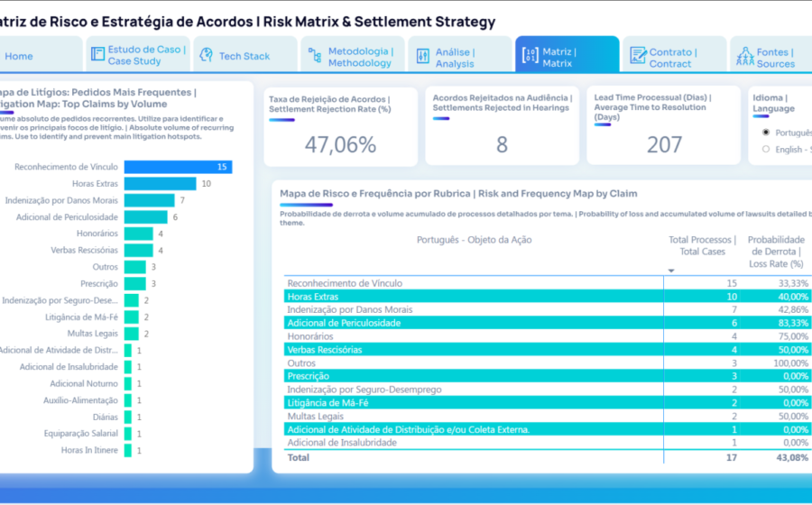The image size is (812, 505).
Task: Click the Indenização por Seguro-Desemprego table row
Action: pyautogui.click(x=548, y=389)
